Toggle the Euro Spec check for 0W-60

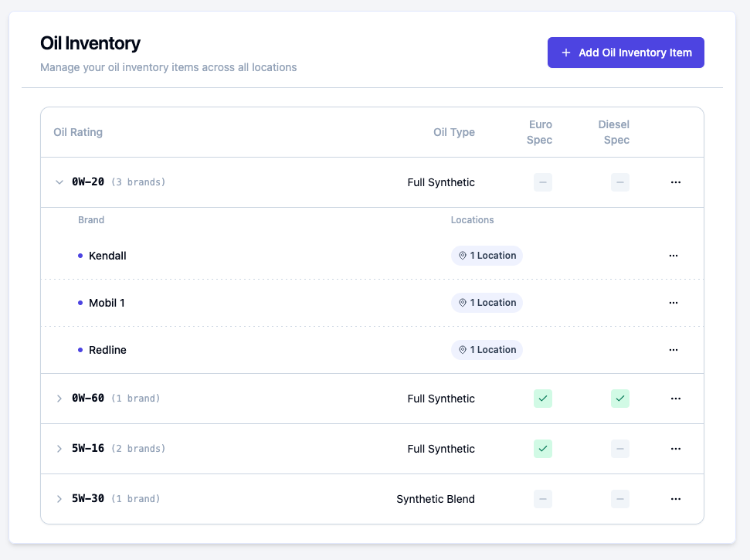[x=543, y=399]
